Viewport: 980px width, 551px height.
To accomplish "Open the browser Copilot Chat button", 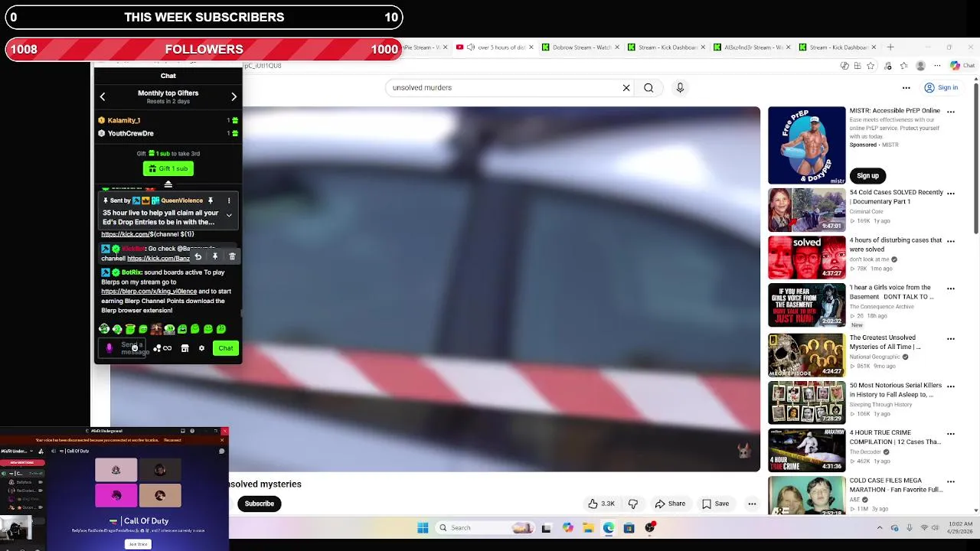I will tap(962, 66).
